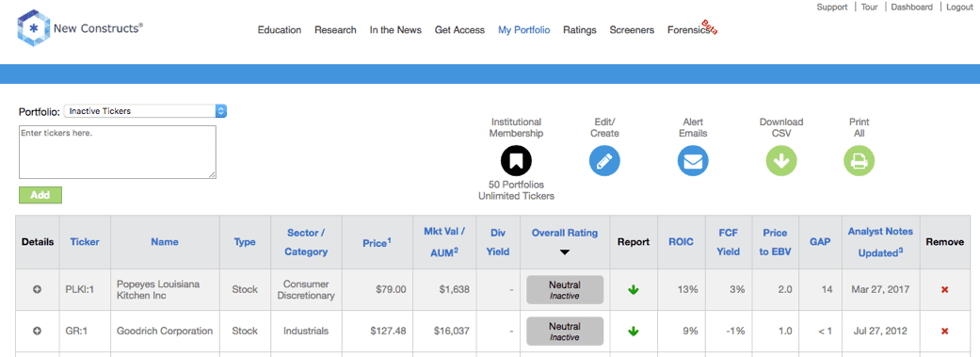Image resolution: width=980 pixels, height=357 pixels.
Task: Open the Portfolio dropdown showing Inactive Tickers
Action: tap(146, 111)
